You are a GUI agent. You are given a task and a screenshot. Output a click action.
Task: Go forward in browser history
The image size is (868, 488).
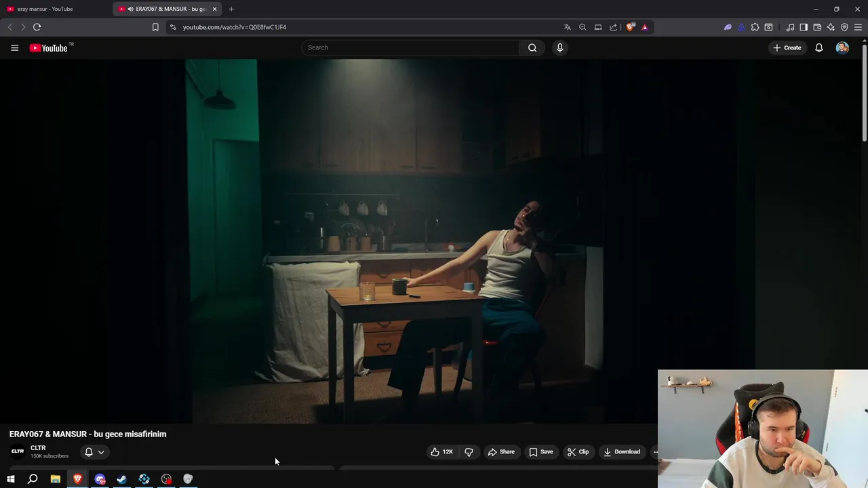(x=23, y=27)
